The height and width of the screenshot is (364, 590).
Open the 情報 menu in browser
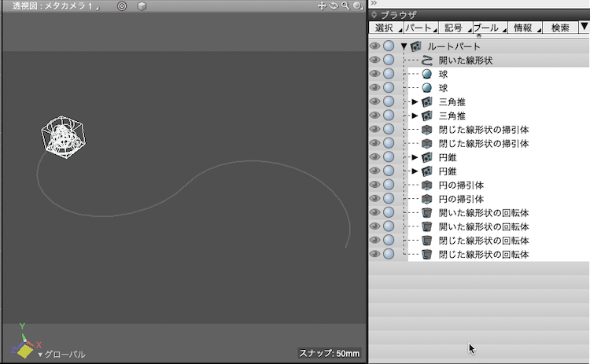coord(524,28)
